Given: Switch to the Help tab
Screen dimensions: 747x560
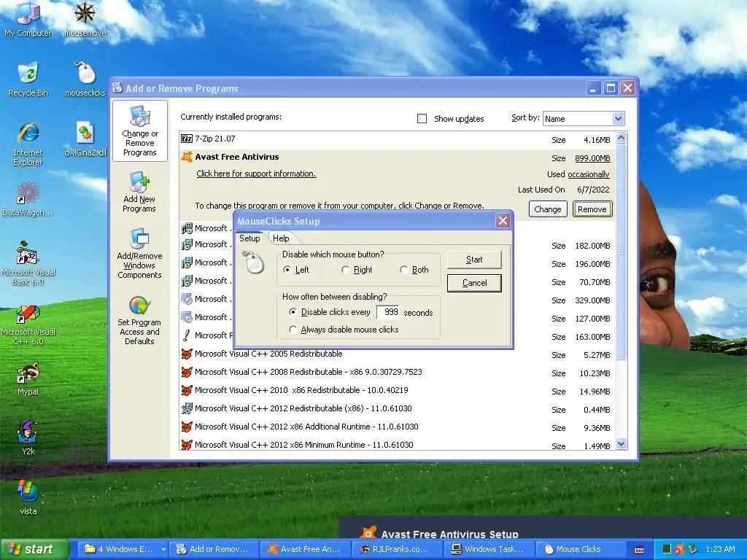Looking at the screenshot, I should [281, 238].
